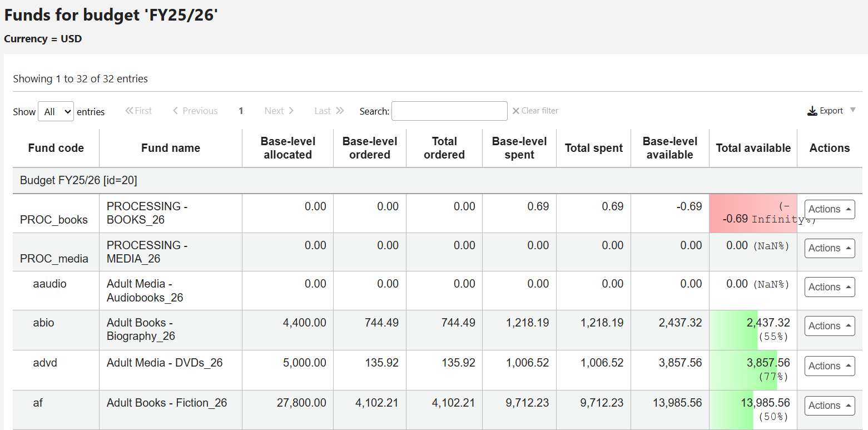Click the Clear filter X icon
Image resolution: width=868 pixels, height=430 pixels.
[x=515, y=111]
